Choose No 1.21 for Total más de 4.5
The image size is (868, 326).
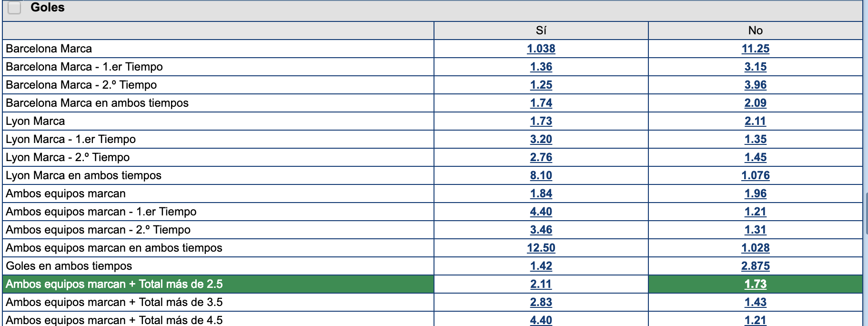755,320
